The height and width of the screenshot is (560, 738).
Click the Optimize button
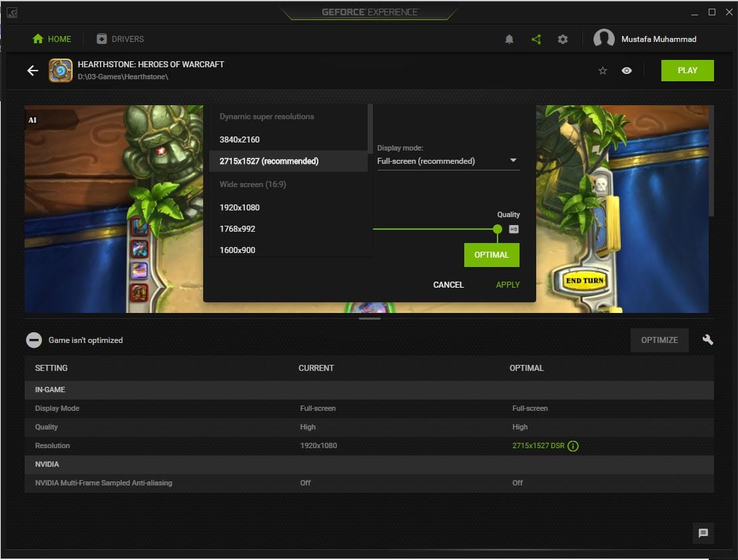coord(659,340)
